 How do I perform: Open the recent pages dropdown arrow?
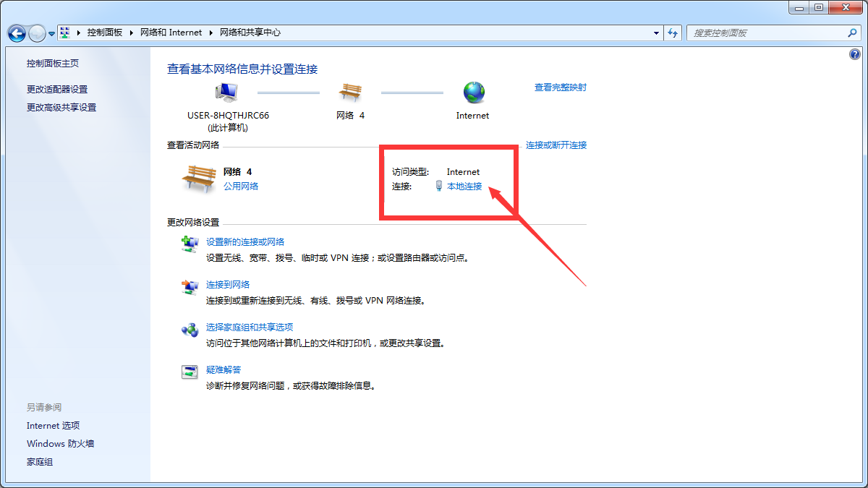coord(51,34)
